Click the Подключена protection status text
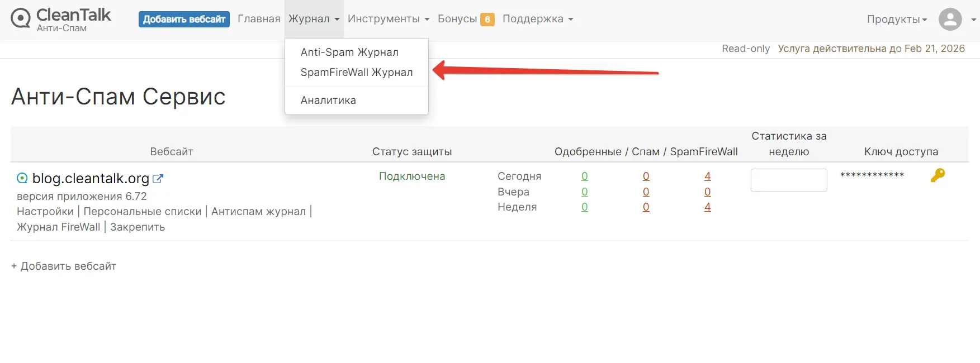 click(412, 176)
